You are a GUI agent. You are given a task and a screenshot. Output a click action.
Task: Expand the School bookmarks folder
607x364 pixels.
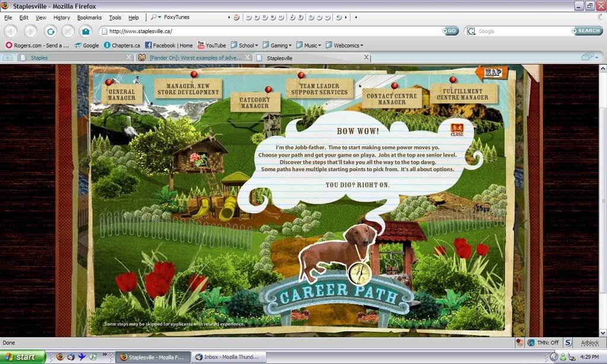[x=244, y=45]
